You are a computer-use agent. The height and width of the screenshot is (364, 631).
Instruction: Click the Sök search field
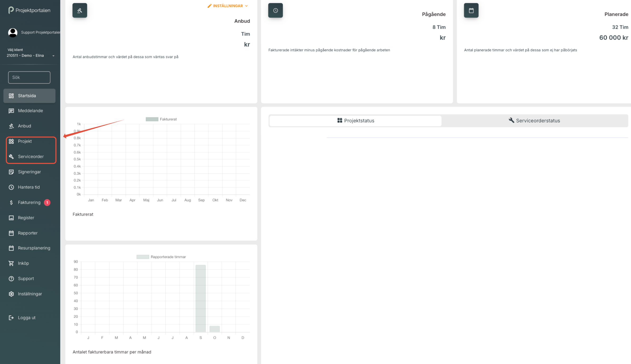coord(29,77)
